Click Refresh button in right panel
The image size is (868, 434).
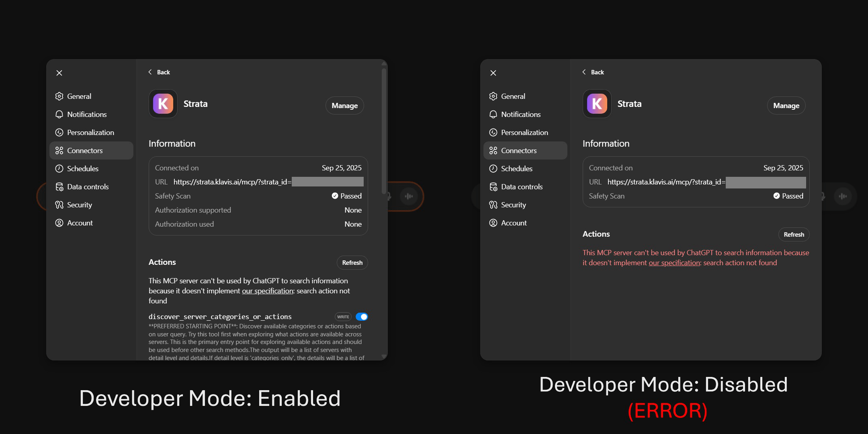click(x=794, y=235)
